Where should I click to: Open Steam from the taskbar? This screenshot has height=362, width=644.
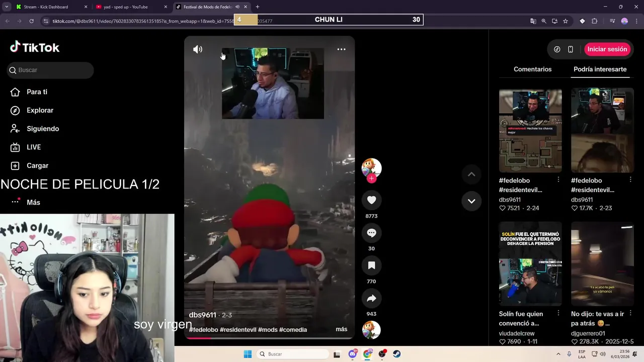[397, 354]
